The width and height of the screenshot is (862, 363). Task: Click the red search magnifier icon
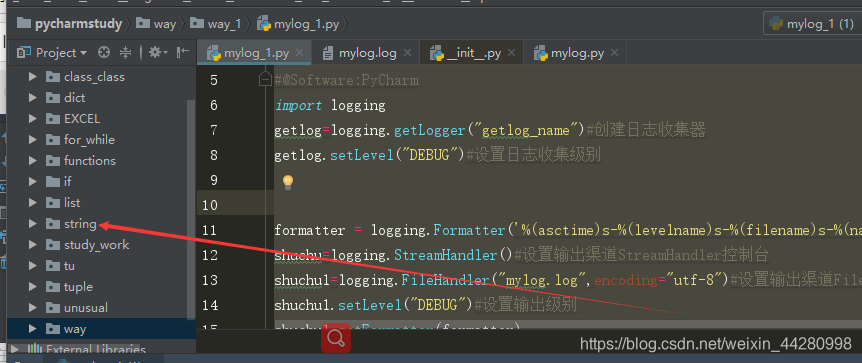(x=335, y=338)
